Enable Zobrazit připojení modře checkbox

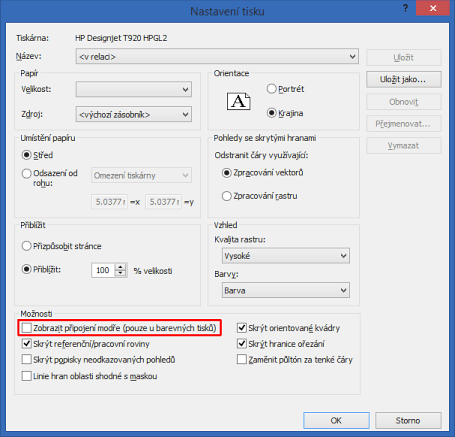click(x=26, y=328)
